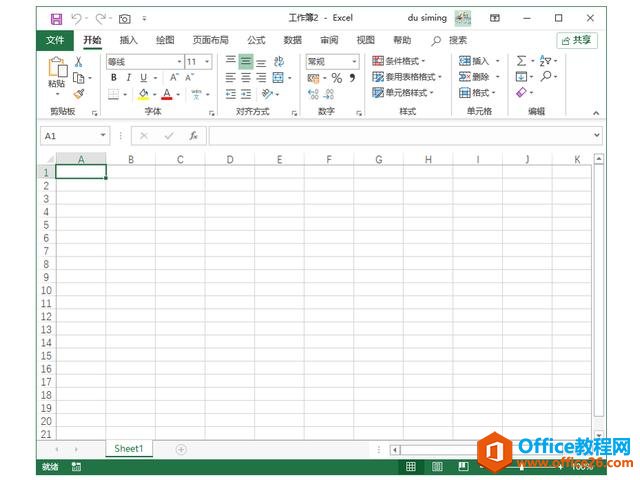640x480 pixels.
Task: Click Insert Function fx button
Action: tap(193, 136)
